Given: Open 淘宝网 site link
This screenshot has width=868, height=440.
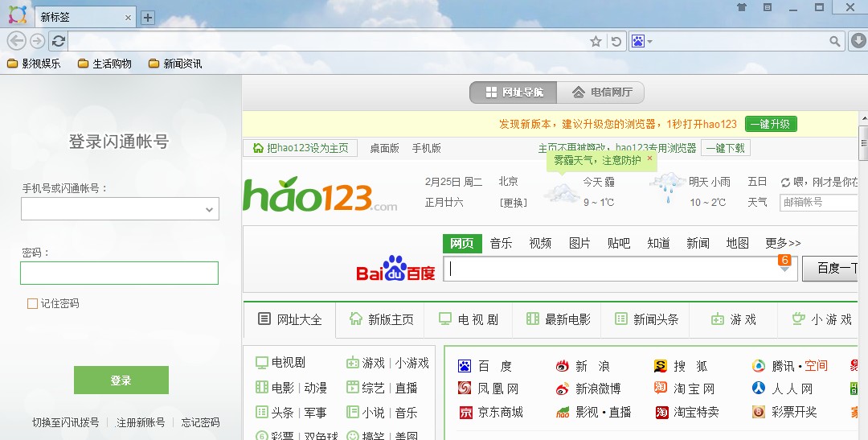Looking at the screenshot, I should coord(684,389).
